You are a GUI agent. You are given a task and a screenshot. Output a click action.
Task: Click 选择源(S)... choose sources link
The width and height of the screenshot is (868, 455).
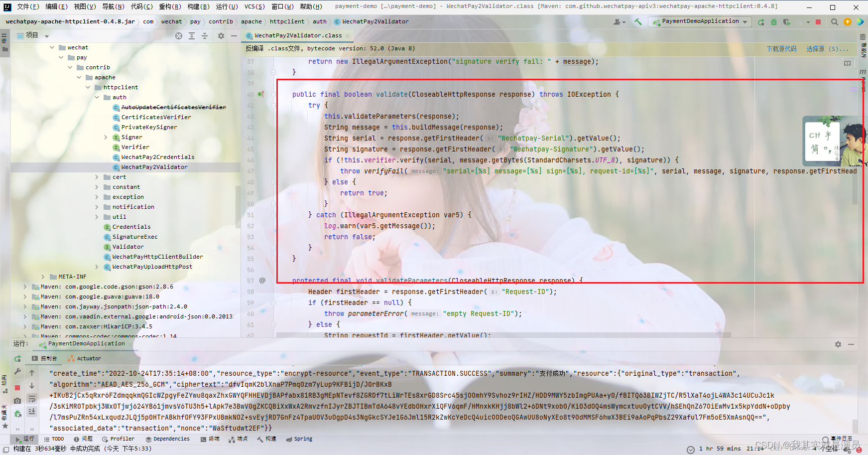tap(827, 49)
